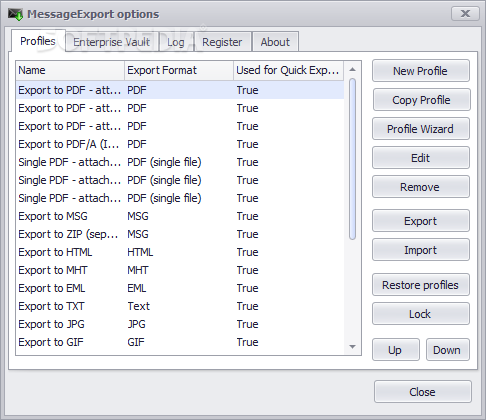Sort list by Name column header

point(70,70)
